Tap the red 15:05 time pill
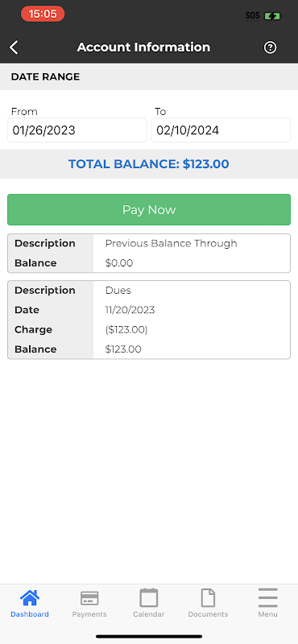This screenshot has height=644, width=298. pyautogui.click(x=43, y=14)
